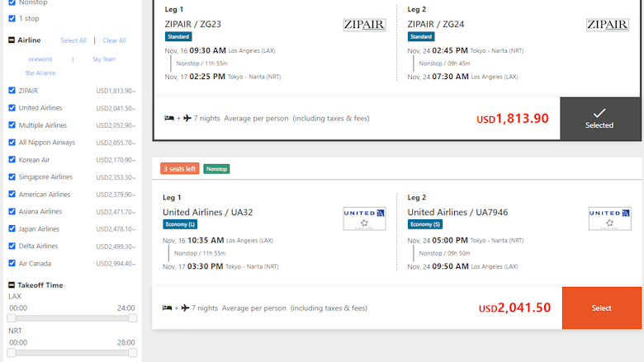
Task: Click Clear All airline filters
Action: (x=114, y=40)
